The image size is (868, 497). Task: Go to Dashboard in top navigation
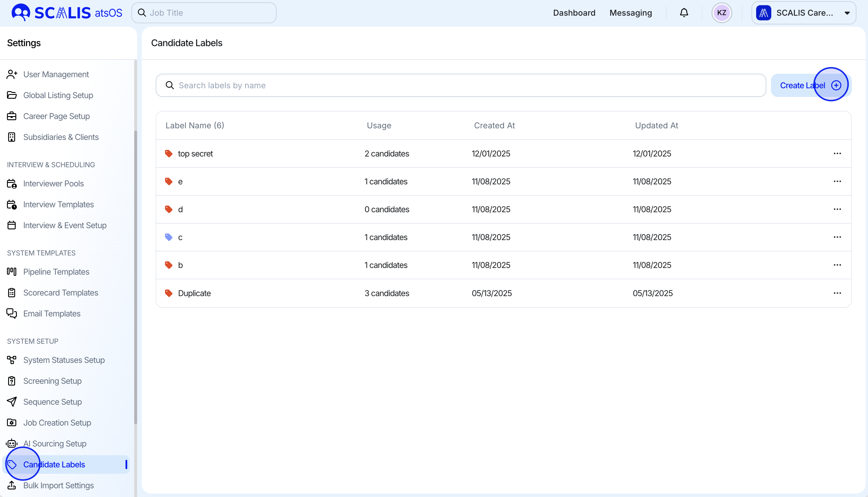click(574, 13)
